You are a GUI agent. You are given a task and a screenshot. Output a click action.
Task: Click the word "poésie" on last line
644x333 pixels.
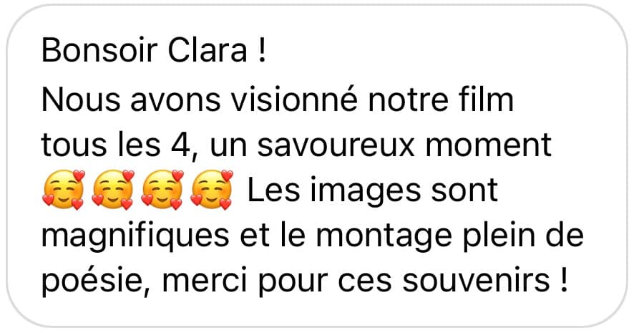pyautogui.click(x=96, y=281)
